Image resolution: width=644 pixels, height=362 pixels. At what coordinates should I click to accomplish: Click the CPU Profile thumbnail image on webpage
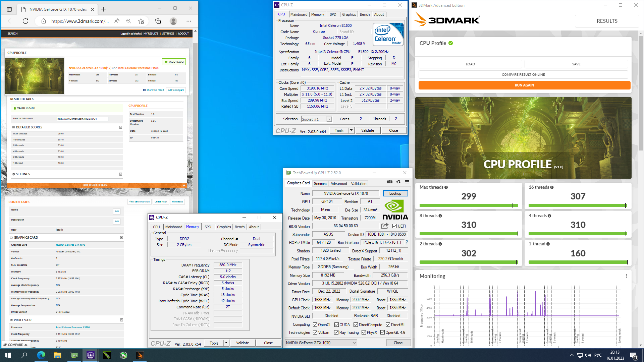[x=34, y=76]
